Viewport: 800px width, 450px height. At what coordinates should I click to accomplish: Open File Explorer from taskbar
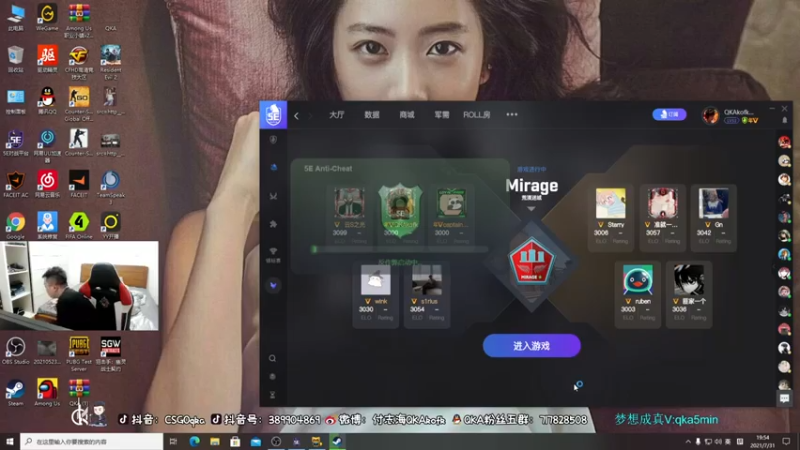(x=215, y=441)
